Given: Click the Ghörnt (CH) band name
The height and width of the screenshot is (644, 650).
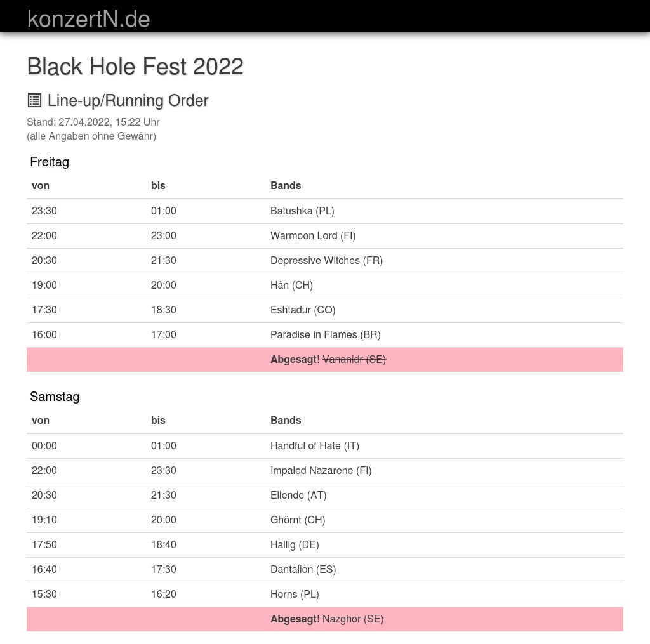Looking at the screenshot, I should coord(298,520).
